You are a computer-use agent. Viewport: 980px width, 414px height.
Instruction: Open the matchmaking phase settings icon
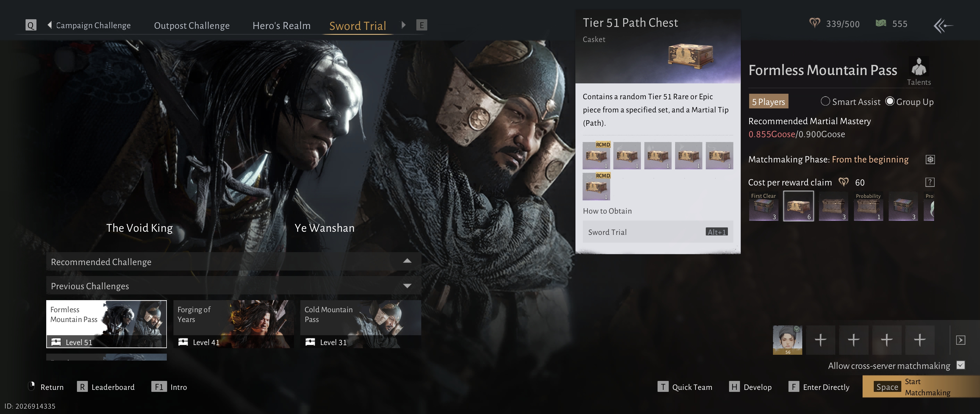[x=930, y=160]
